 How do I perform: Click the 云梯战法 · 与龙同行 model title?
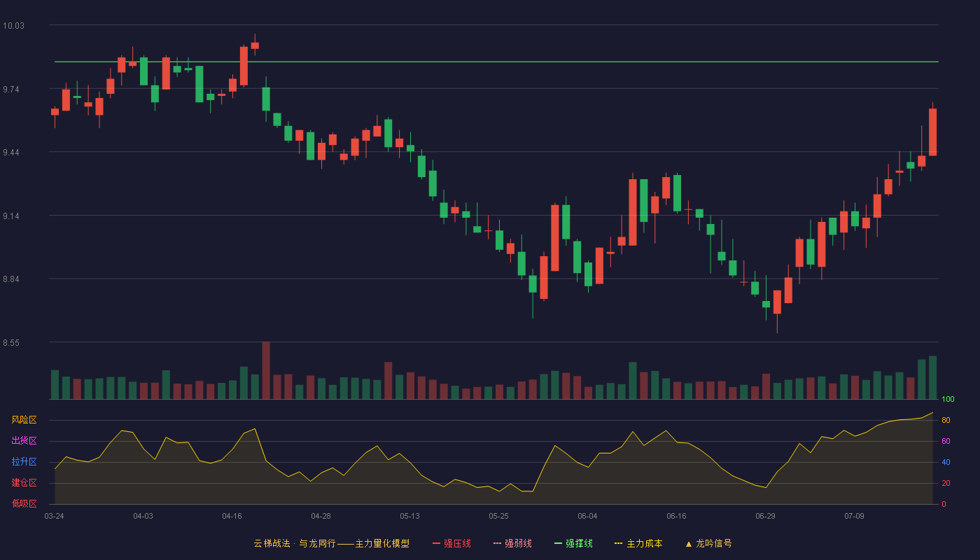pyautogui.click(x=331, y=543)
